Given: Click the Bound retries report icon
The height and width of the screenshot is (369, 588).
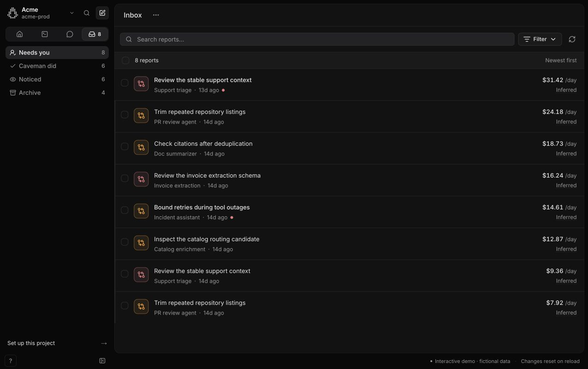Looking at the screenshot, I should pyautogui.click(x=141, y=211).
